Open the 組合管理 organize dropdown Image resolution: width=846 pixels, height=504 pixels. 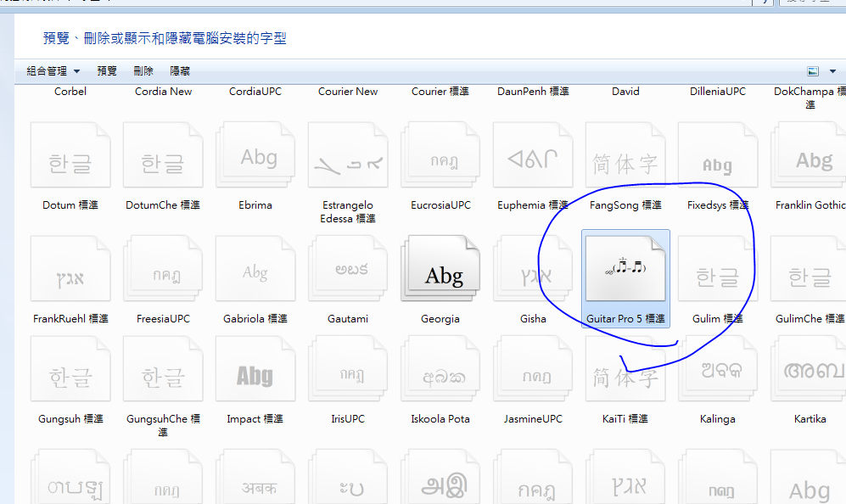[x=53, y=71]
